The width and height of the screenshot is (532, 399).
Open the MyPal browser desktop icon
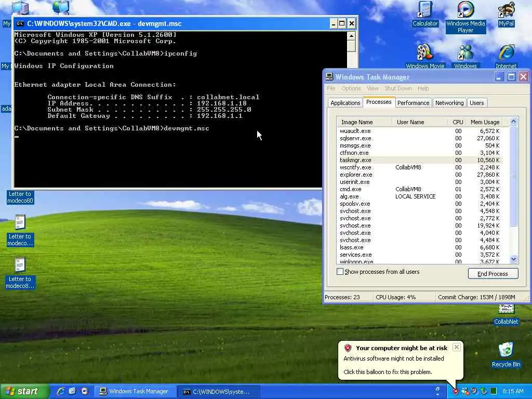(x=506, y=14)
